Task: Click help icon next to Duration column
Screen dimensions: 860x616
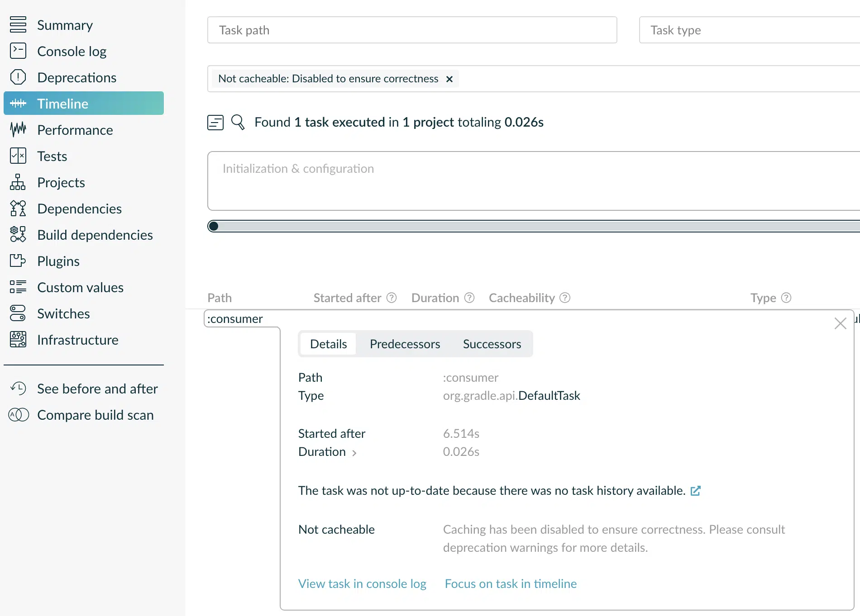Action: point(469,298)
